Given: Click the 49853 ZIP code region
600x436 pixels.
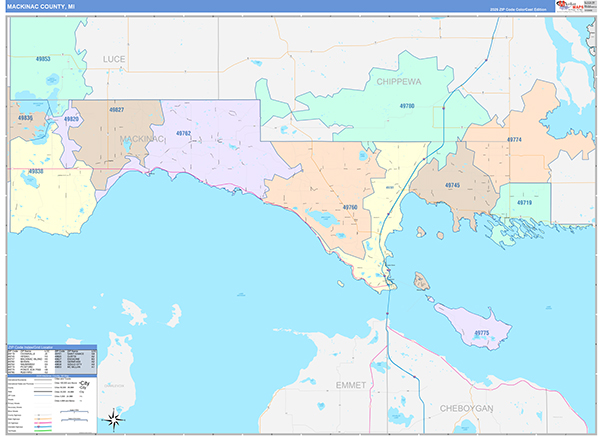Looking at the screenshot, I should [43, 59].
